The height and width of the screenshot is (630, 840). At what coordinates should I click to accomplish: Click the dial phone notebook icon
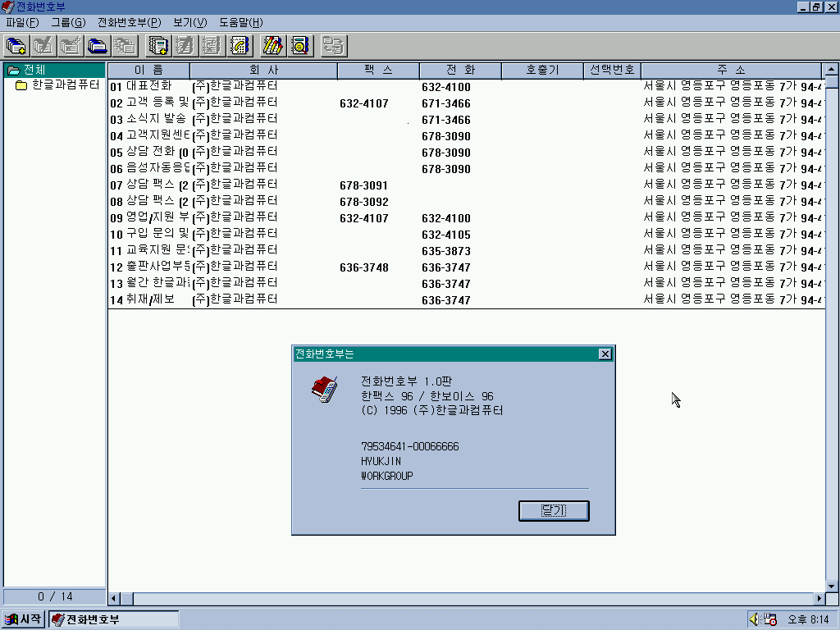pos(240,46)
